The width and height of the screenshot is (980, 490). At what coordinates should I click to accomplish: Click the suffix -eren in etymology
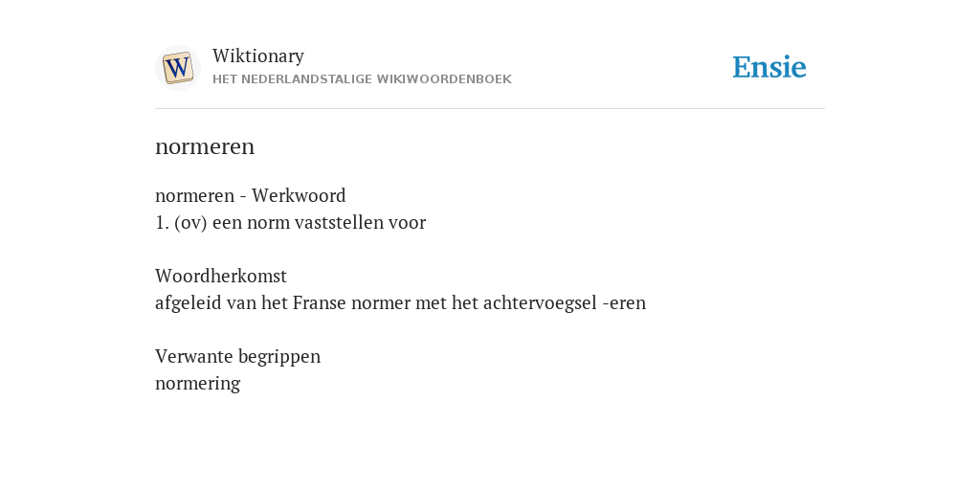(x=624, y=303)
